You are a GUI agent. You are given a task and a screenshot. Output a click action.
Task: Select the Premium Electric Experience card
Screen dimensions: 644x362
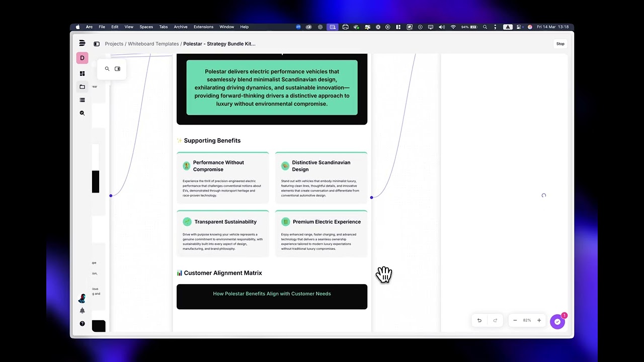tap(321, 234)
